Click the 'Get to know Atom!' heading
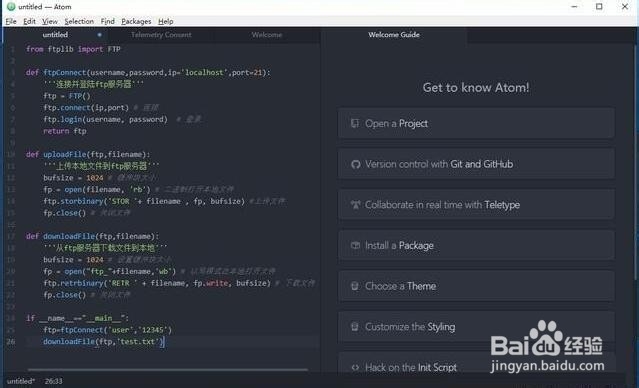Viewport: 639px width, 388px height. click(476, 87)
